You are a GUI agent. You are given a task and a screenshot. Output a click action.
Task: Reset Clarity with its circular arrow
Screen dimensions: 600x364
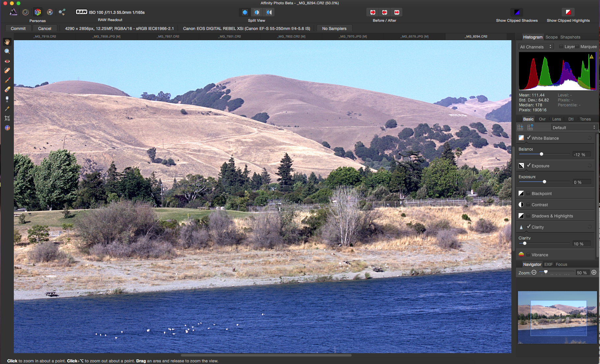click(590, 227)
